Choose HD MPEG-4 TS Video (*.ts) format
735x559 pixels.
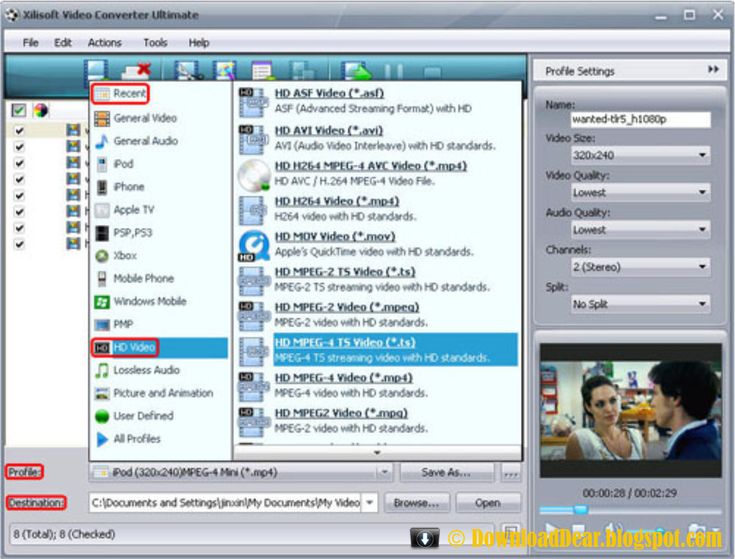[395, 350]
